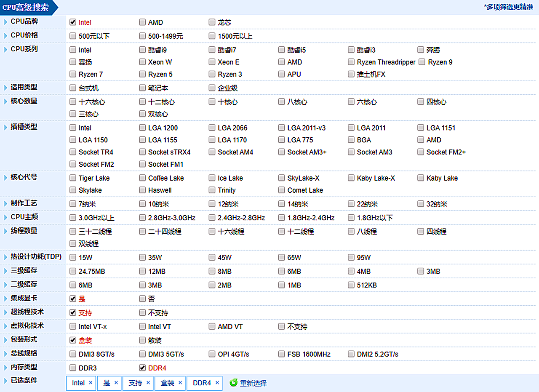Remove the 盒装 selected condition tag
The image size is (539, 392).
coord(180,383)
